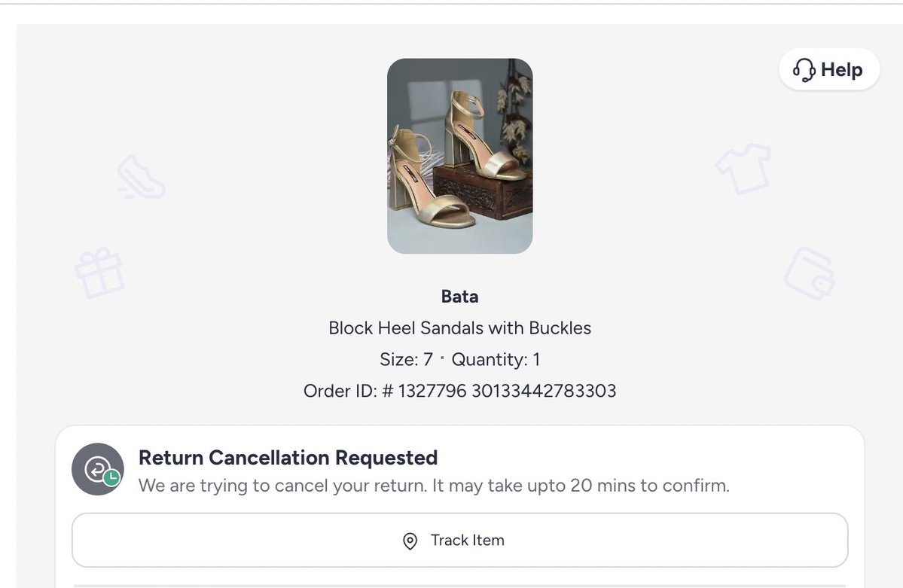Select the Bata brand name
Viewport: 903px width, 588px height.
point(459,297)
